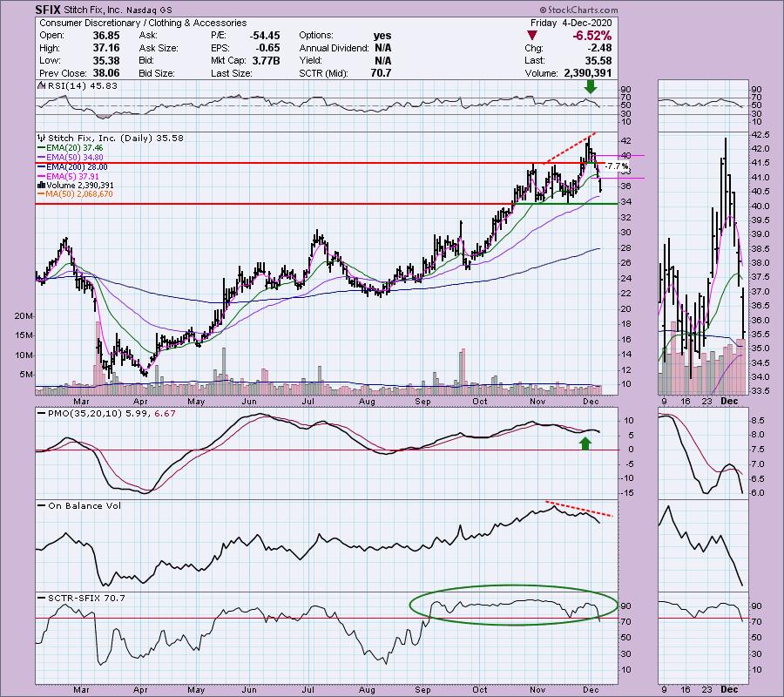Image resolution: width=784 pixels, height=697 pixels.
Task: Click the candlestick icon beside Stitch Fix (Daily)
Action: 42,138
